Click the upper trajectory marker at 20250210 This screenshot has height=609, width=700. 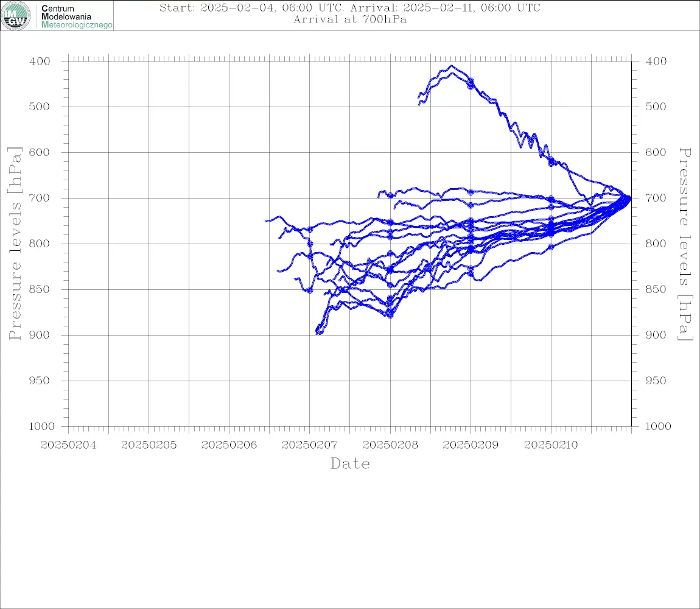(551, 161)
